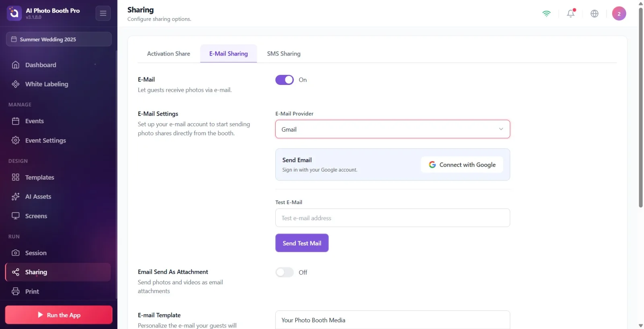Viewport: 644px width, 329px height.
Task: Click the Test e-mail address field
Action: pos(392,218)
